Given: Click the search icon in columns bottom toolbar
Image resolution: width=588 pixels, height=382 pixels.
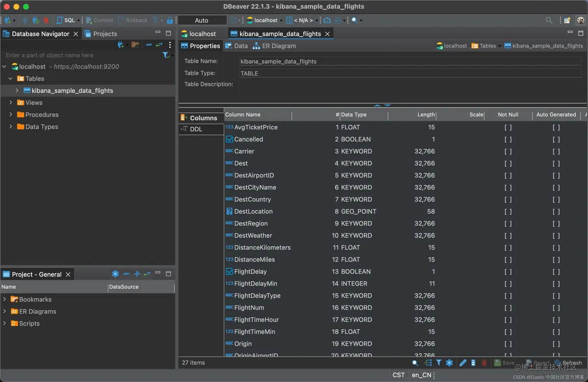Looking at the screenshot, I should pyautogui.click(x=415, y=363).
